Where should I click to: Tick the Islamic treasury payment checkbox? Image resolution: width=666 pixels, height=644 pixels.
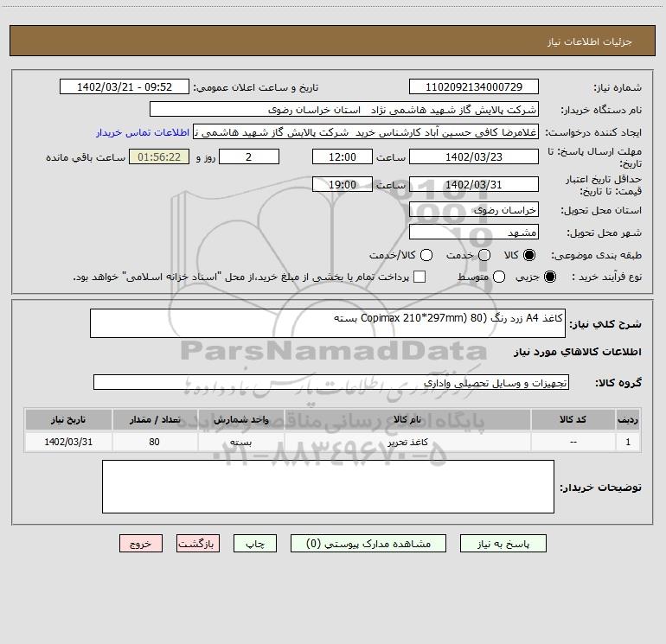419,277
